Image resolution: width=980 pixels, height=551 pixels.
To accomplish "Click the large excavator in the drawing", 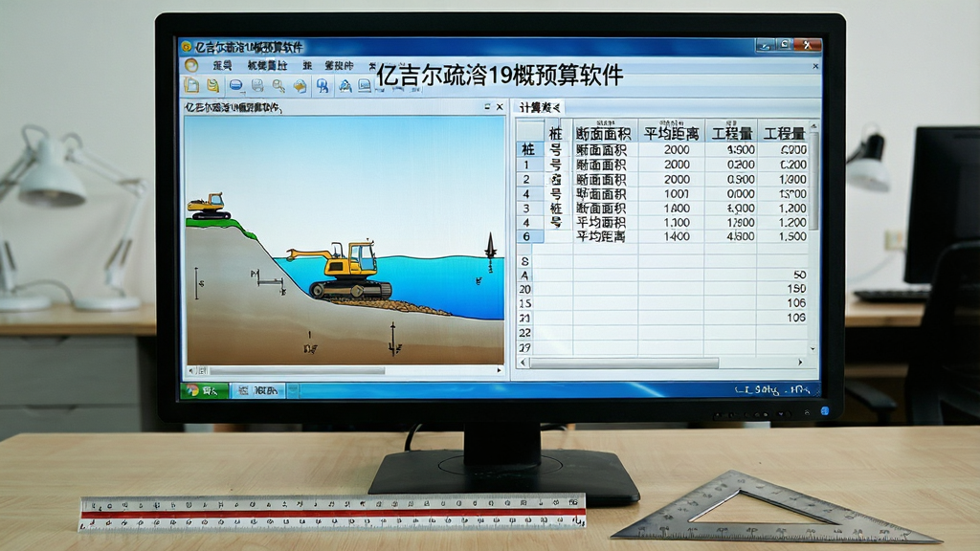I will (342, 269).
